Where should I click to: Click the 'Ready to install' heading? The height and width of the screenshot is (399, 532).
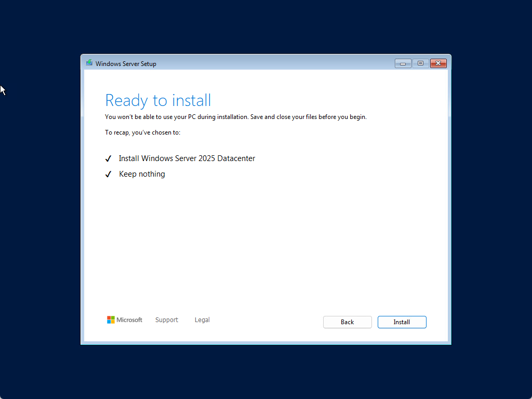(x=158, y=100)
